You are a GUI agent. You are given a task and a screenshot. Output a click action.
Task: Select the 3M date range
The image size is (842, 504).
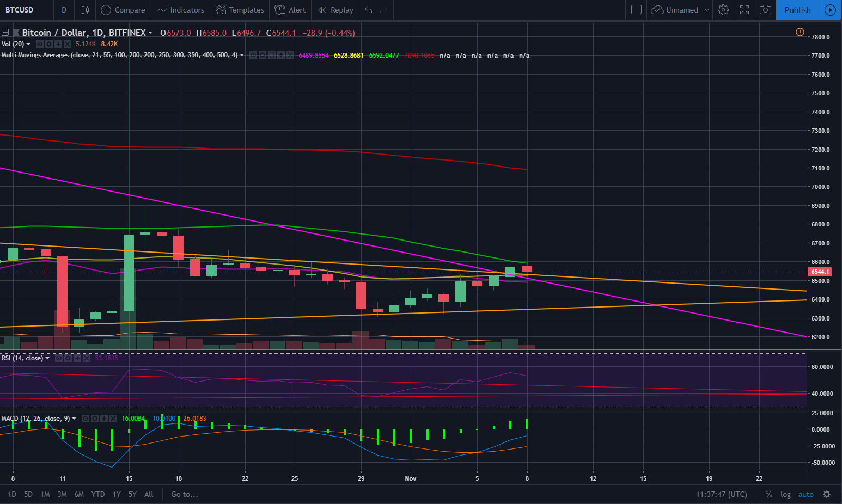62,494
